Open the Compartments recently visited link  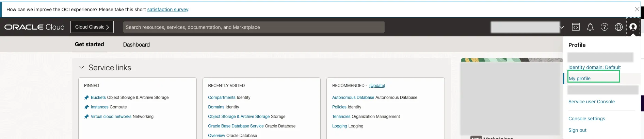(x=222, y=98)
